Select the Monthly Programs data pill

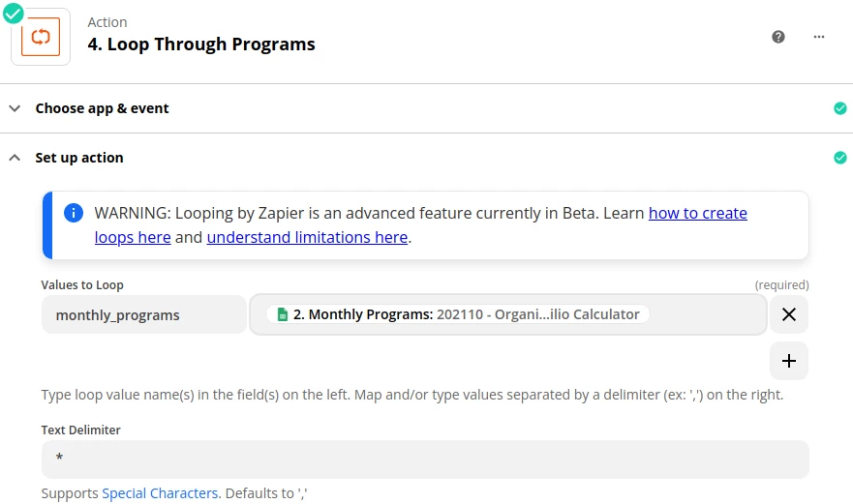pos(457,314)
